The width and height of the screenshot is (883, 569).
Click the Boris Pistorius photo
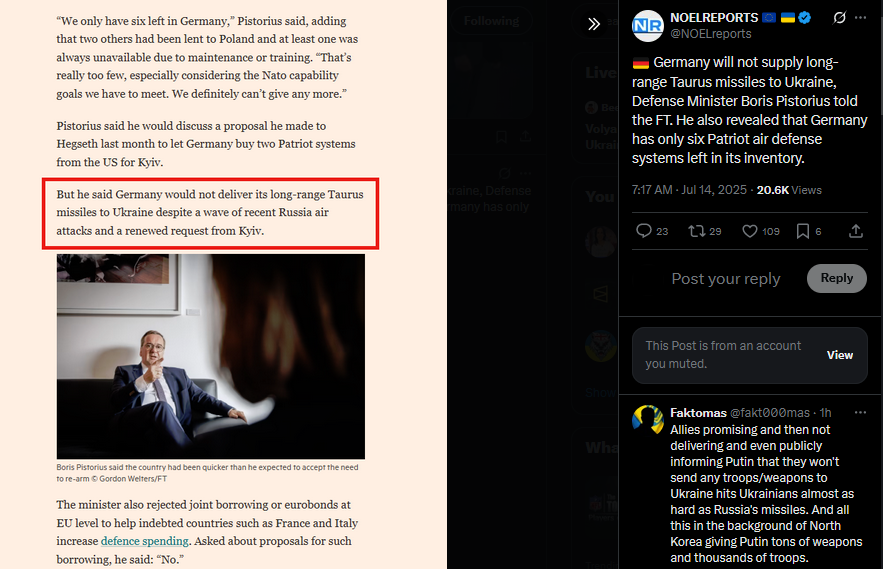[211, 356]
